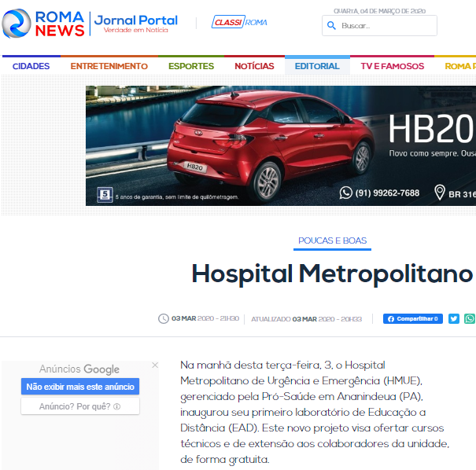Switch to the Editorial tab
Image resolution: width=476 pixels, height=470 pixels.
[x=317, y=66]
